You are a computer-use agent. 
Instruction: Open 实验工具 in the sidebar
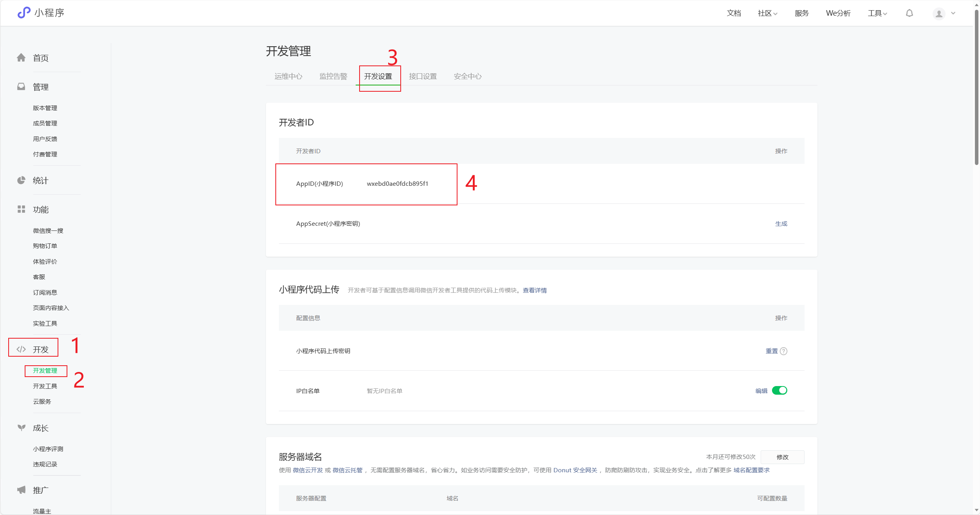[x=45, y=324]
